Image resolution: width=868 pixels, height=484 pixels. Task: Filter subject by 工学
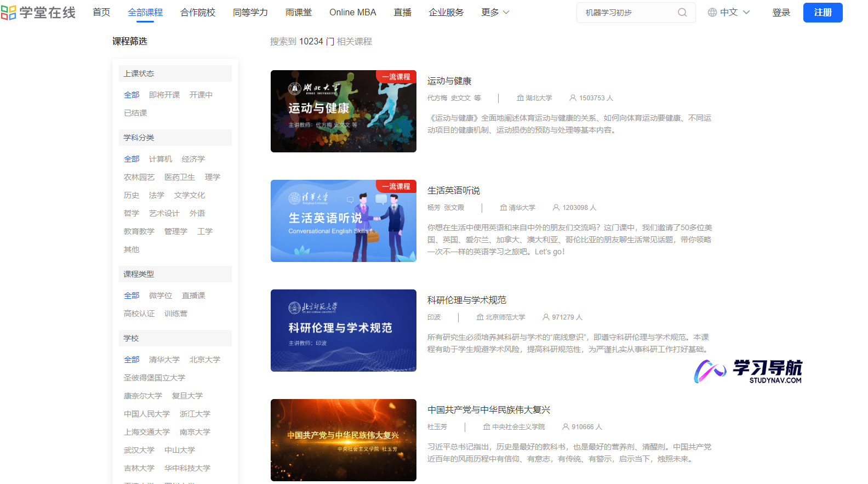click(205, 231)
